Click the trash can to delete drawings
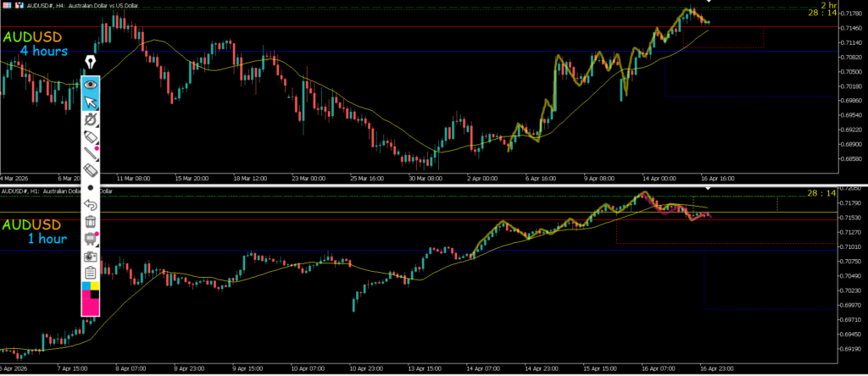868x376 pixels. click(x=91, y=222)
